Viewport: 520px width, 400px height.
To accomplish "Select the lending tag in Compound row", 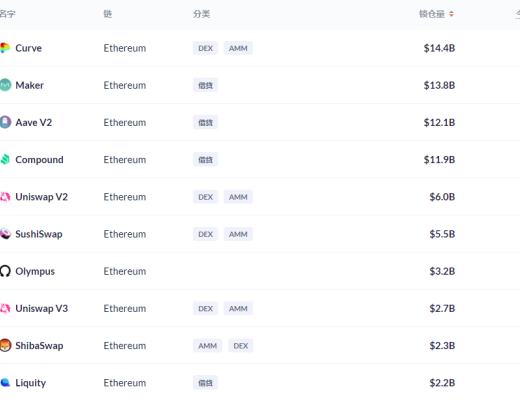I will (x=205, y=160).
